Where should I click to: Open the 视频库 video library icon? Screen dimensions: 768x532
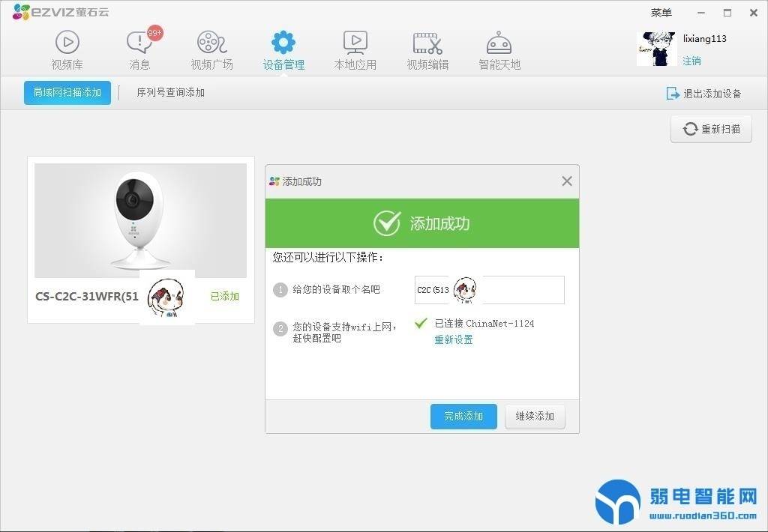pos(67,43)
